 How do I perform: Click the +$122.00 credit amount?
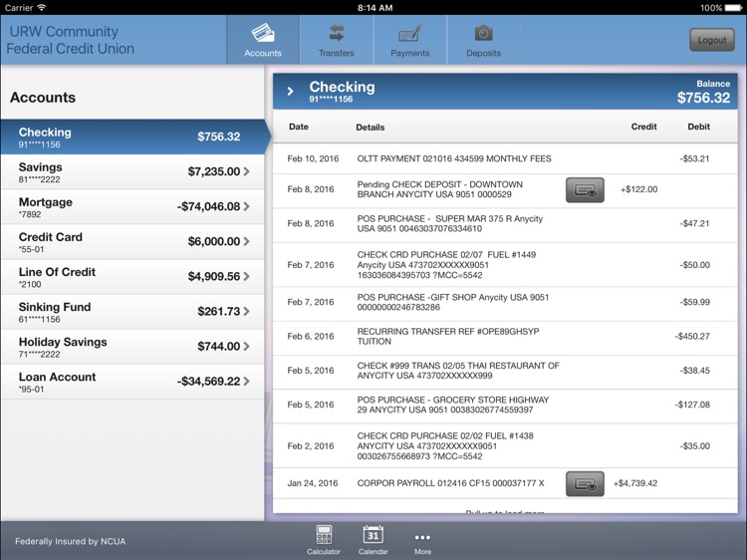(638, 189)
